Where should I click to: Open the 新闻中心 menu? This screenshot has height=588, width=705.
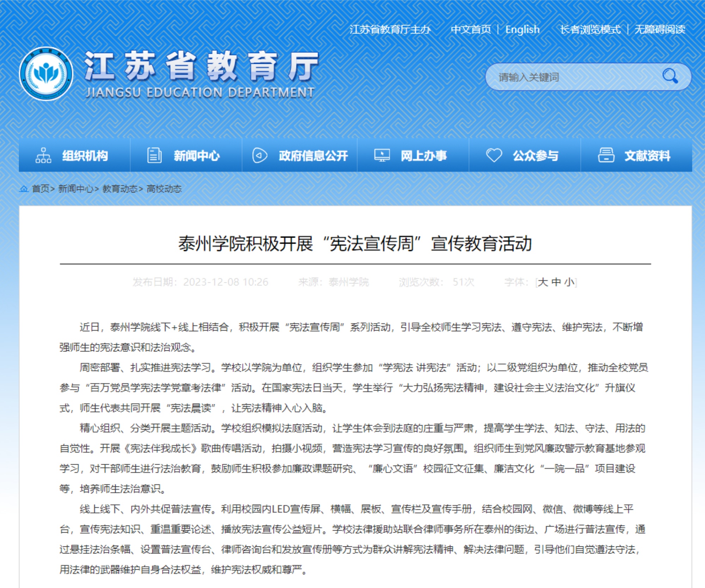[x=196, y=155]
